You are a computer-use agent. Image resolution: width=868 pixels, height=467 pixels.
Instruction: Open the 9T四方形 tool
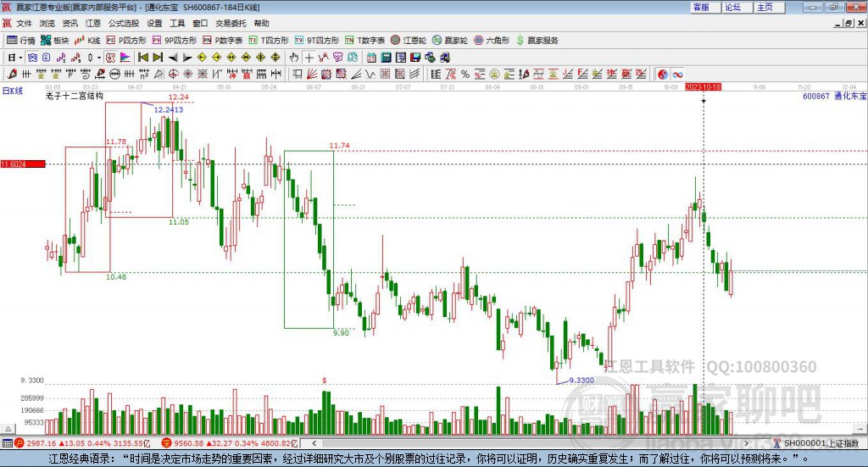(317, 41)
